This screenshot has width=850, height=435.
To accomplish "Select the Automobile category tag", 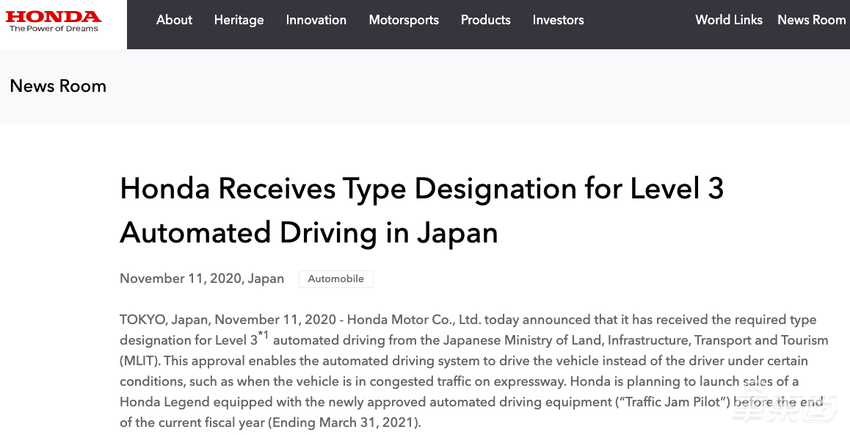I will (x=338, y=279).
